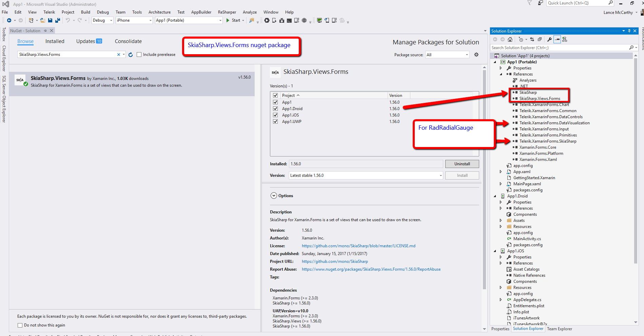This screenshot has height=336, width=644.
Task: Check the Do not show this again box
Action: 20,325
